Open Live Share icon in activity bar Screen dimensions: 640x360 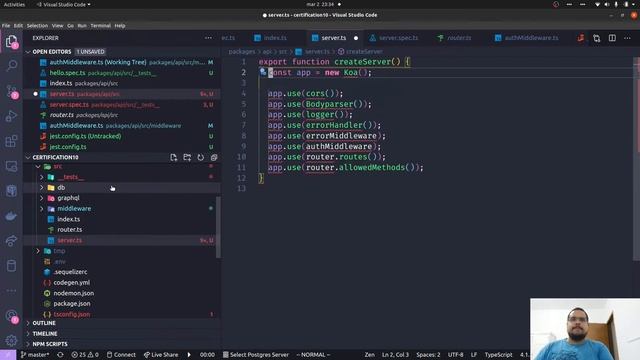pos(11,241)
